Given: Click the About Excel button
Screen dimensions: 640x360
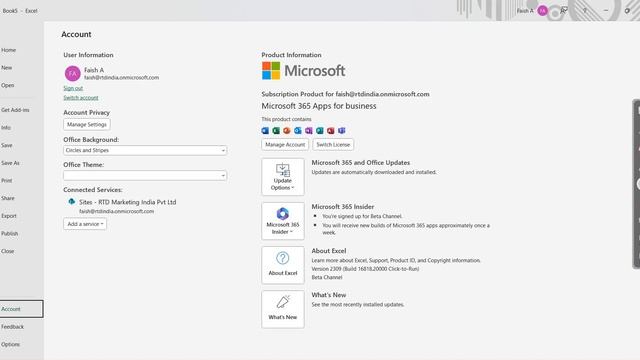Looking at the screenshot, I should [x=283, y=265].
